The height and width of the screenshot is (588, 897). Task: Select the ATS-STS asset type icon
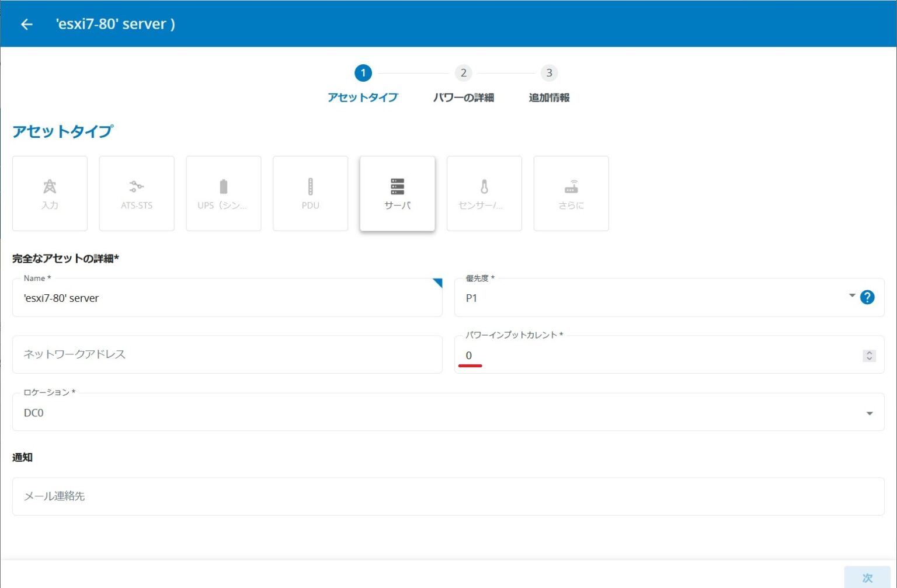point(136,193)
